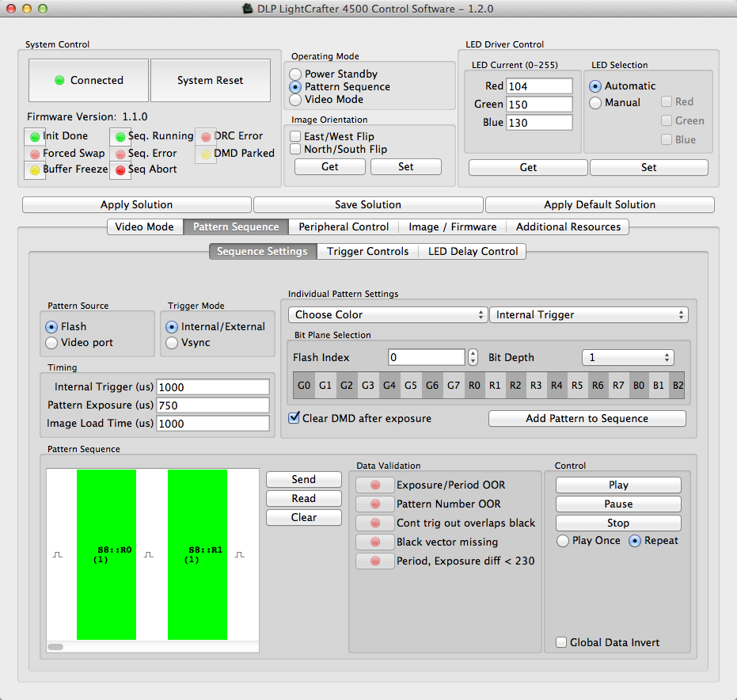Select bit plane R4
The image size is (737, 700).
[x=557, y=386]
